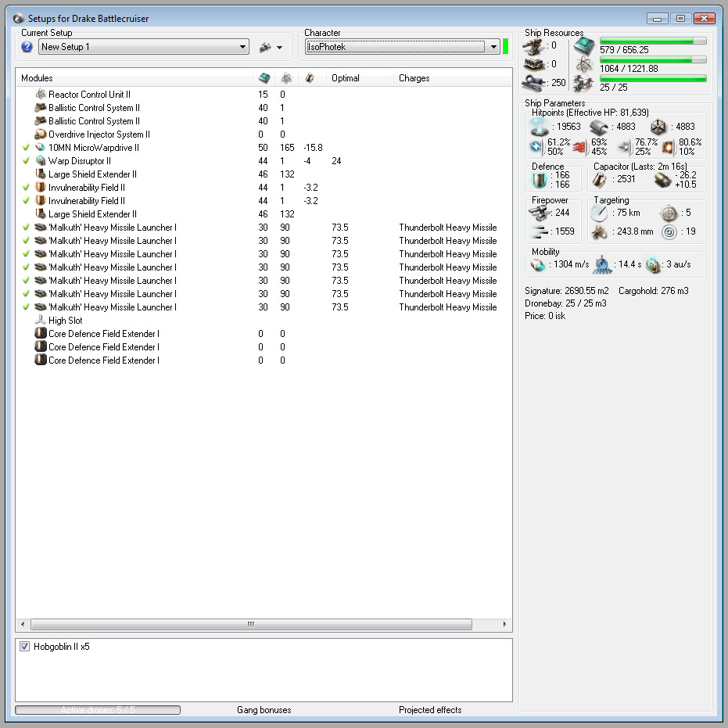Click the Firepower turret DPS icon
Screen dimensions: 728x728
(539, 213)
